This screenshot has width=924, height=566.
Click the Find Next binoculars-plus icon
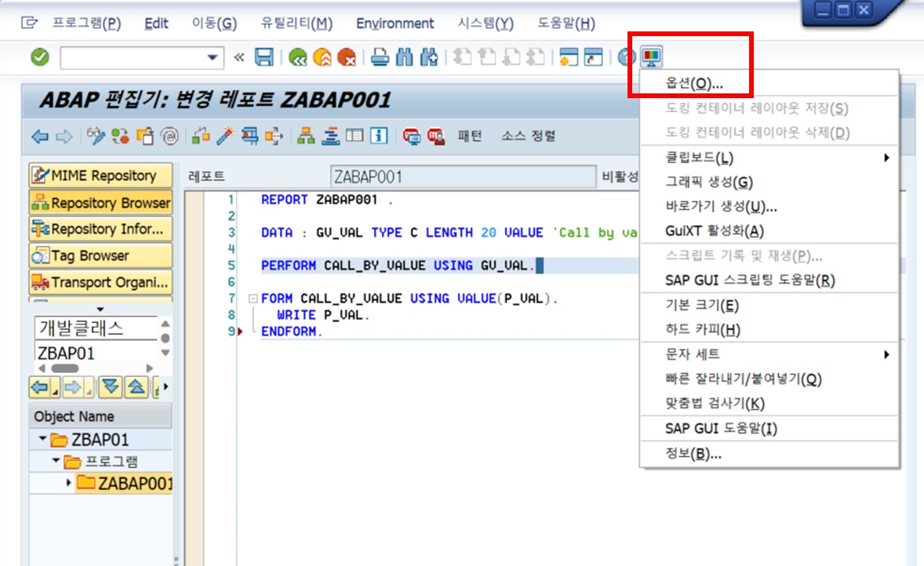point(429,57)
